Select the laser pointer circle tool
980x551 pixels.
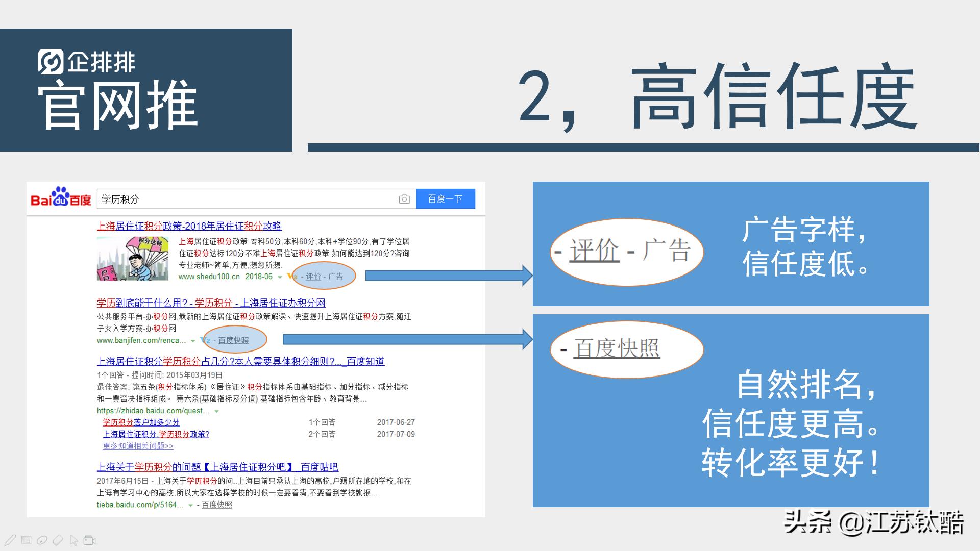[42, 540]
